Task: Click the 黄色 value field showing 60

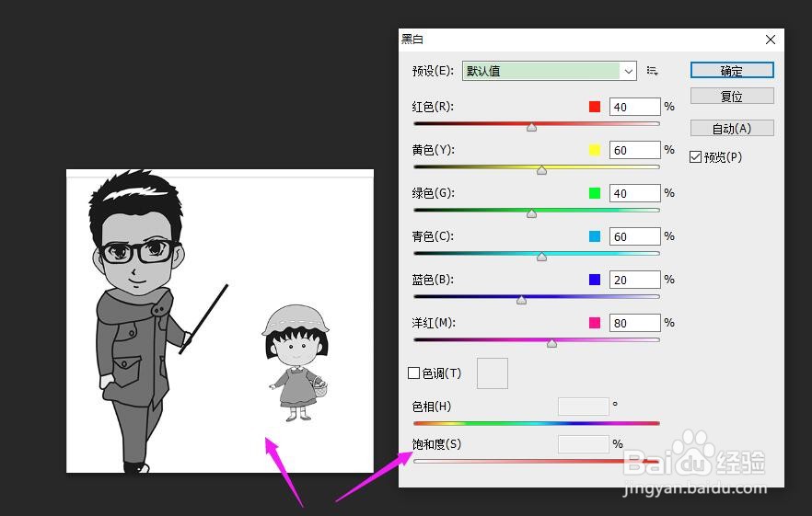Action: tap(635, 150)
